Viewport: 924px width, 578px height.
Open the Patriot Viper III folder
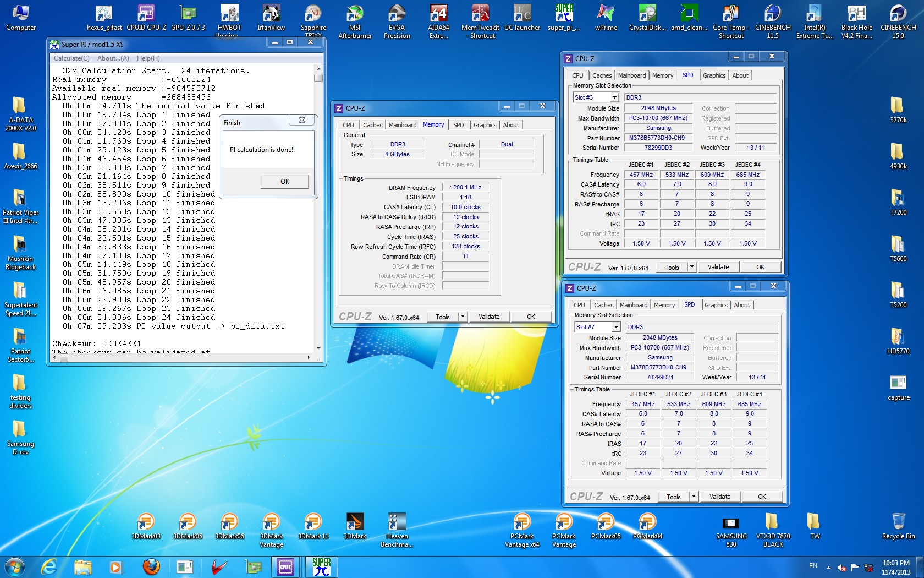click(x=20, y=206)
